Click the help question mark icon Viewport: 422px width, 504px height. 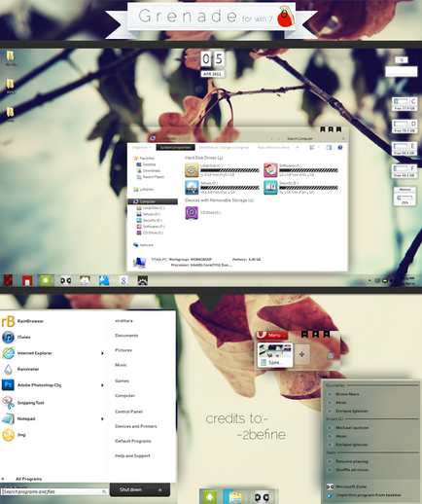coord(340,147)
